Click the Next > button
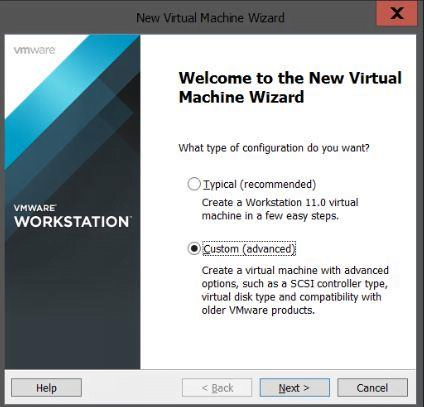The image size is (424, 407). pyautogui.click(x=294, y=388)
